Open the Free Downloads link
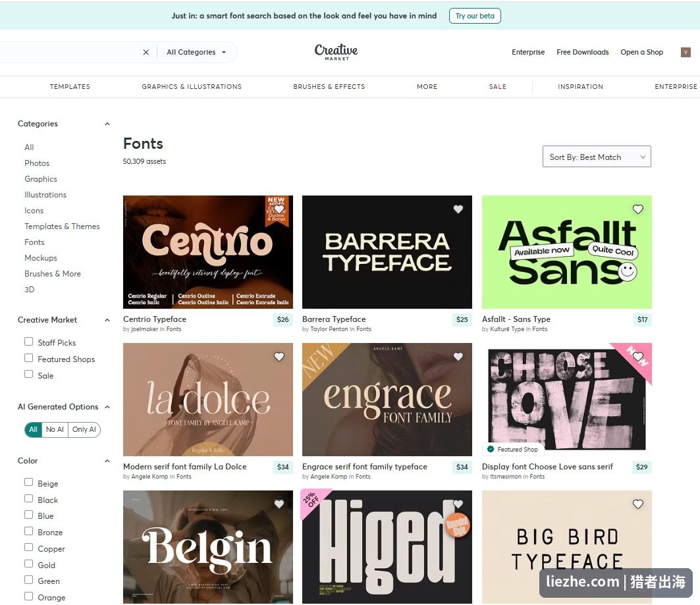This screenshot has height=605, width=700. pyautogui.click(x=583, y=52)
